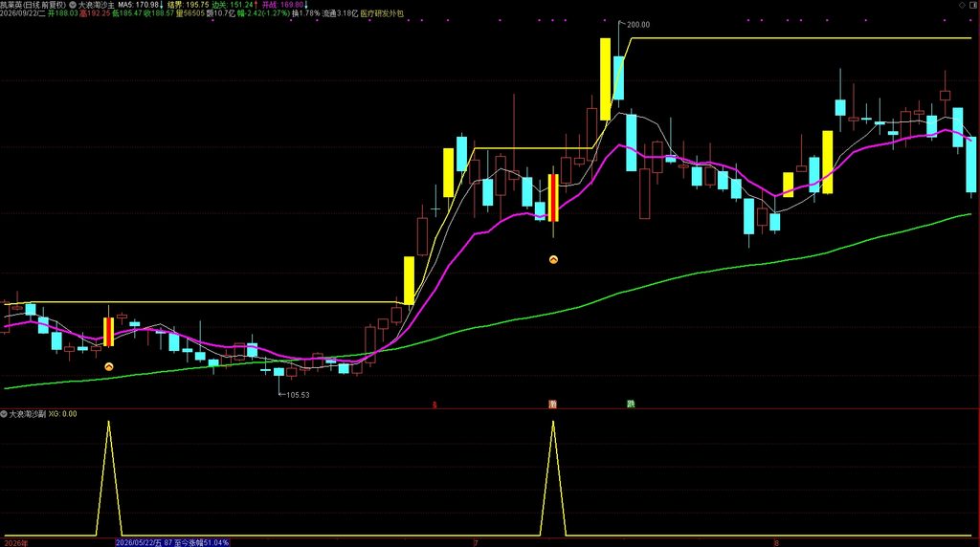Expand 大浪淘沙副 sub-chart indicator dropdown
980x547 pixels.
pyautogui.click(x=4, y=414)
